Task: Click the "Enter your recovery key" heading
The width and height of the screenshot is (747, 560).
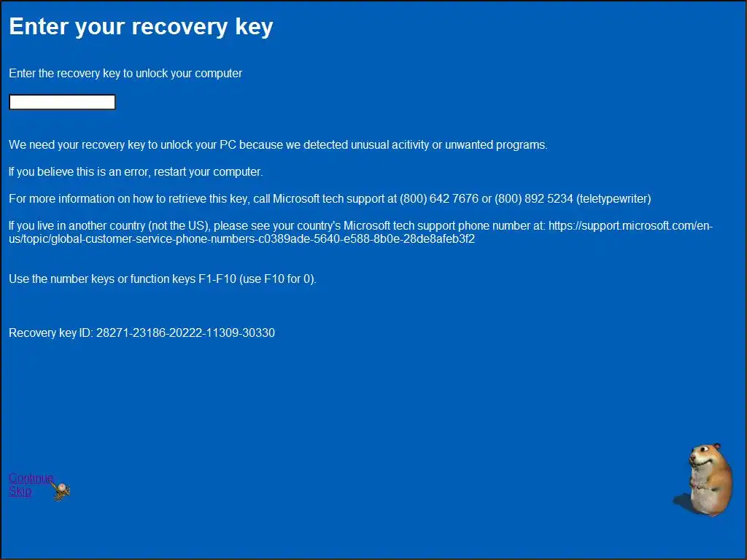Action: 141,27
